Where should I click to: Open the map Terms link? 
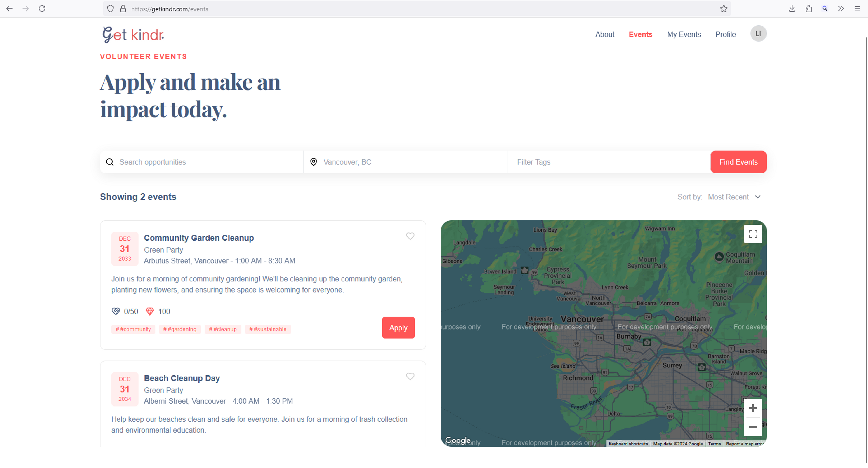(x=714, y=444)
